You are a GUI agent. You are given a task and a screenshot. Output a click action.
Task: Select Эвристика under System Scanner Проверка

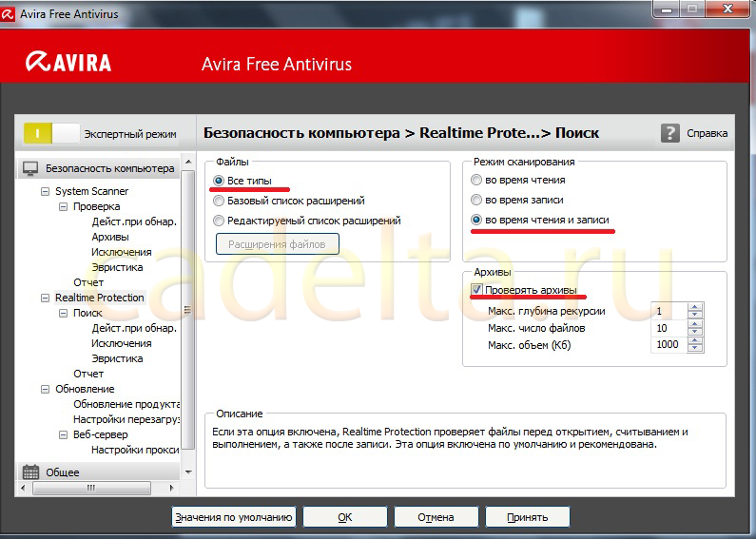pos(117,267)
